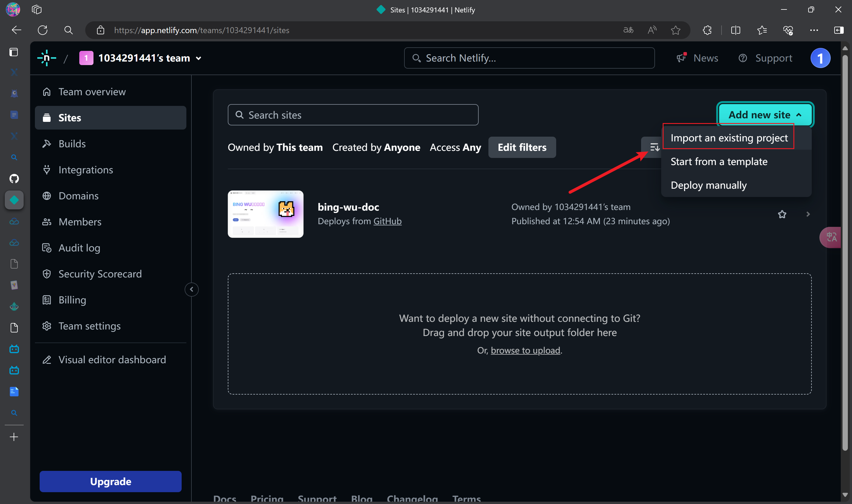Click the Upgrade button

coord(110,481)
